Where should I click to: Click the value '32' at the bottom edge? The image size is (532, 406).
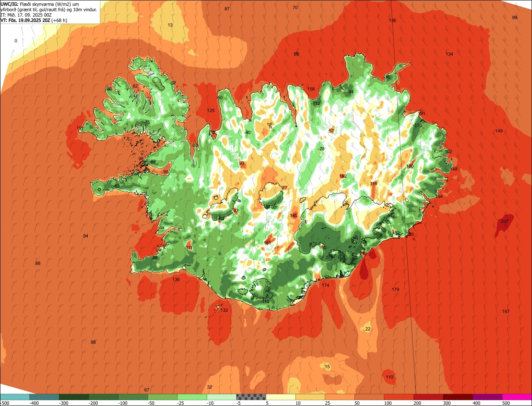coord(209,387)
